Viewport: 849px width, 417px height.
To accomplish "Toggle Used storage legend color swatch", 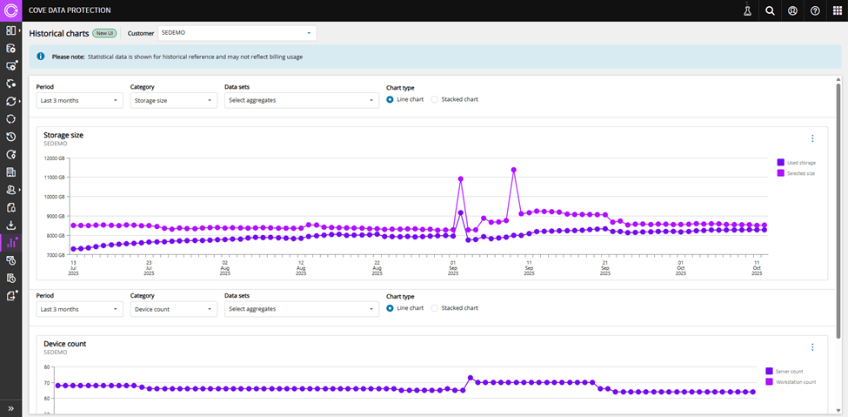I will pos(780,162).
